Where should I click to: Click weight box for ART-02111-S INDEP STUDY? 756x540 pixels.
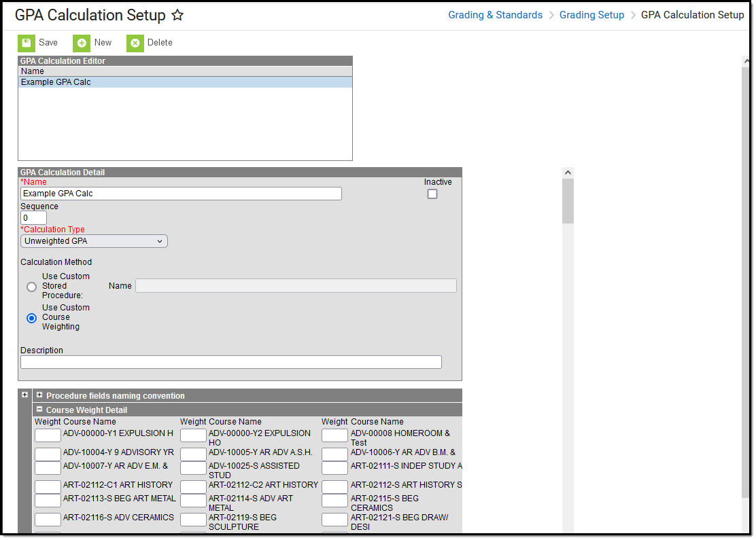(x=334, y=468)
